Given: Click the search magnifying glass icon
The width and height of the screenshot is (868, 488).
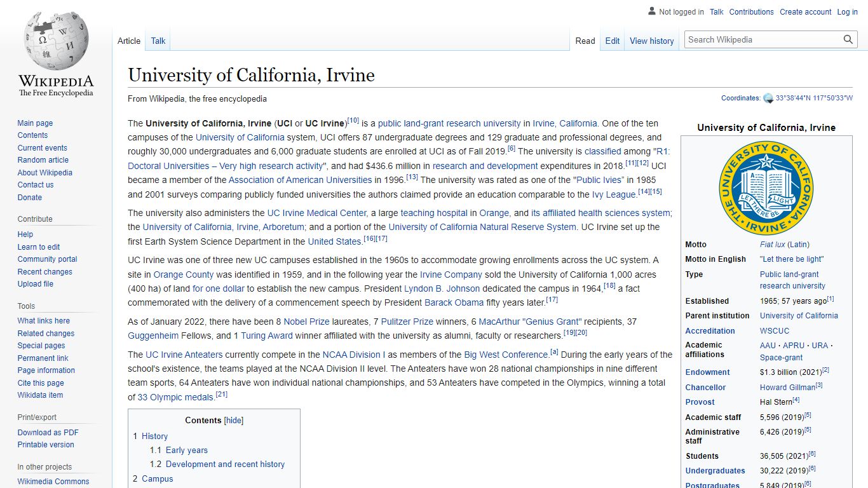Looking at the screenshot, I should (x=848, y=39).
